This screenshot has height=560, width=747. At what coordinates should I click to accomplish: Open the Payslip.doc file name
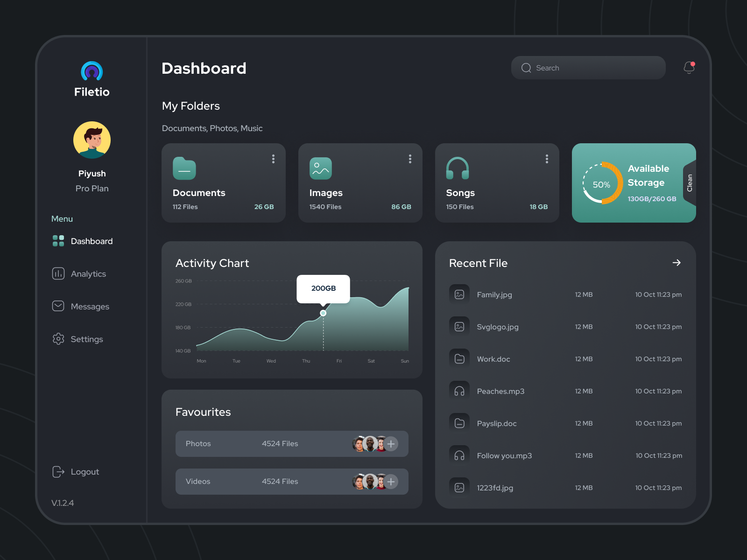pos(497,424)
